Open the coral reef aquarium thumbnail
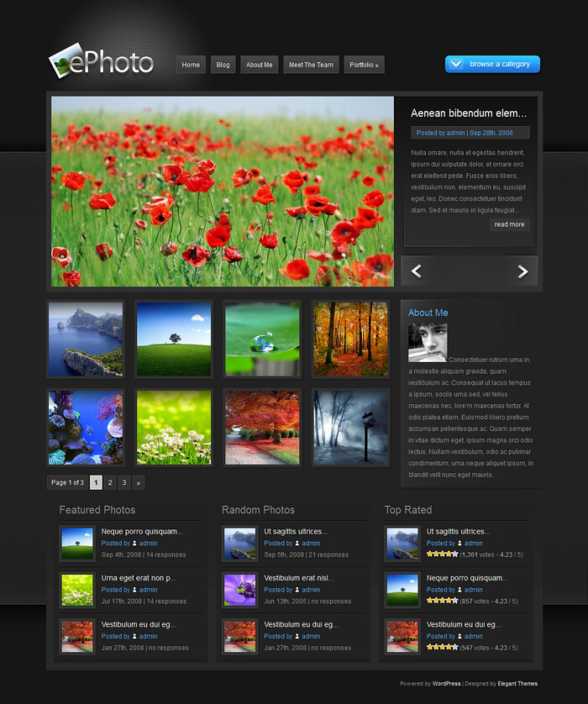588x704 pixels. pos(86,428)
